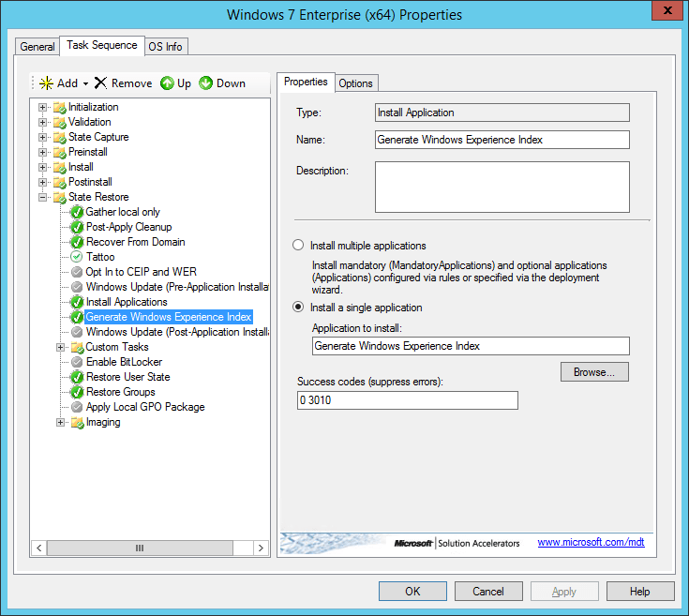Click the Install group folder icon
Image resolution: width=689 pixels, height=616 pixels.
tap(59, 167)
